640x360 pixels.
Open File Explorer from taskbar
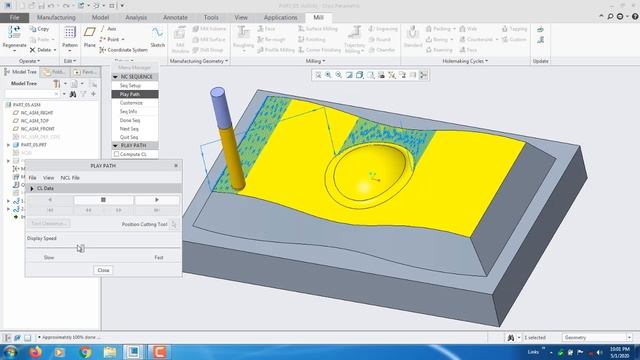point(110,351)
